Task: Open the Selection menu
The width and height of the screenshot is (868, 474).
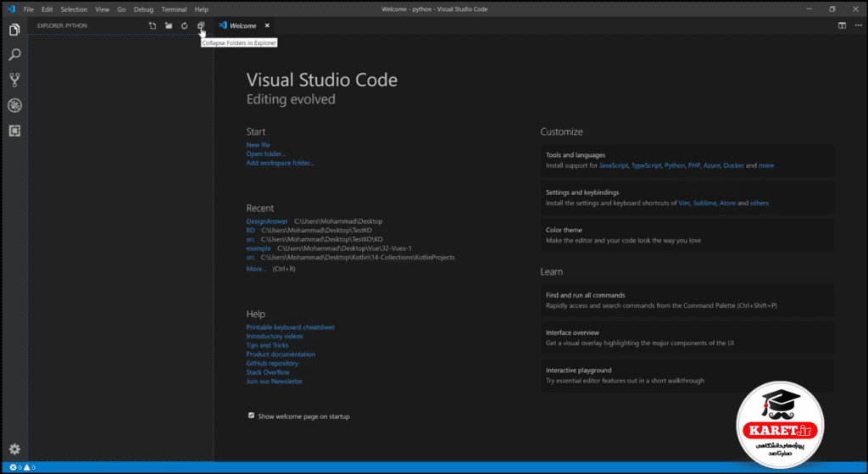Action: (74, 9)
